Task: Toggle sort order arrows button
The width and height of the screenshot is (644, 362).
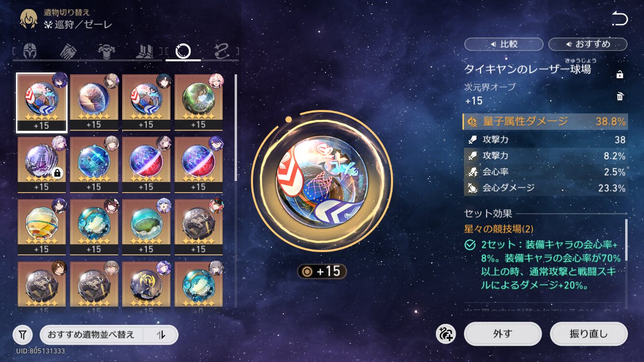Action: tap(161, 334)
